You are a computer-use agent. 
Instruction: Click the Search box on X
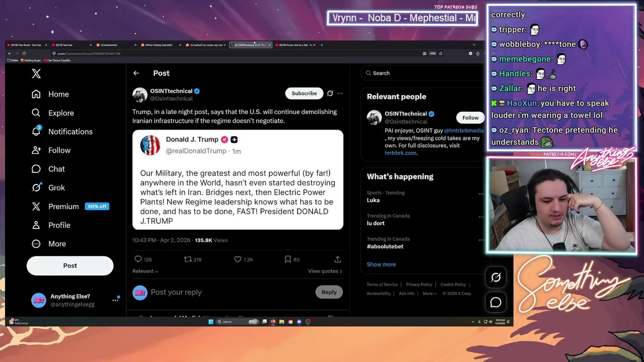pos(423,73)
